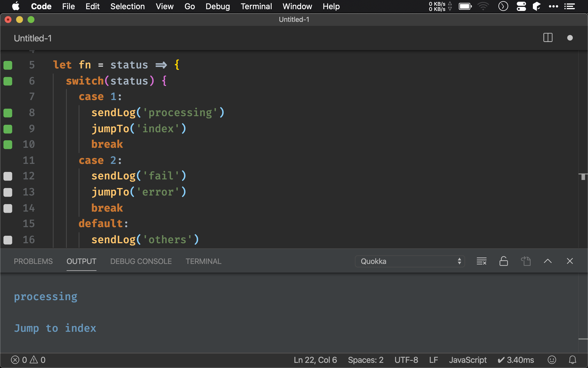Open the PROBLEMS panel

[33, 261]
